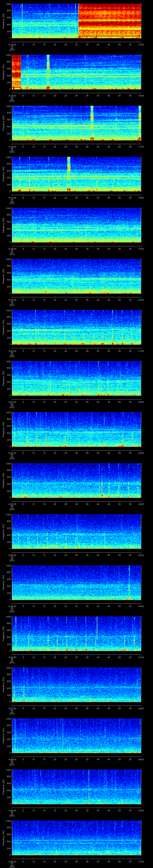The height and width of the screenshot is (868, 153).
Task: Click the 19:00 end time label
Action: click(141, 249)
